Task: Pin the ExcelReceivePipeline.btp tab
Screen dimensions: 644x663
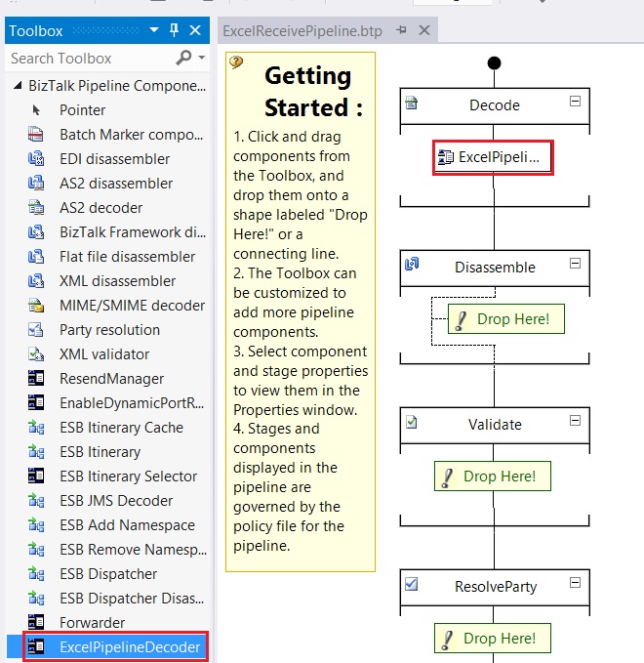Action: 401,30
